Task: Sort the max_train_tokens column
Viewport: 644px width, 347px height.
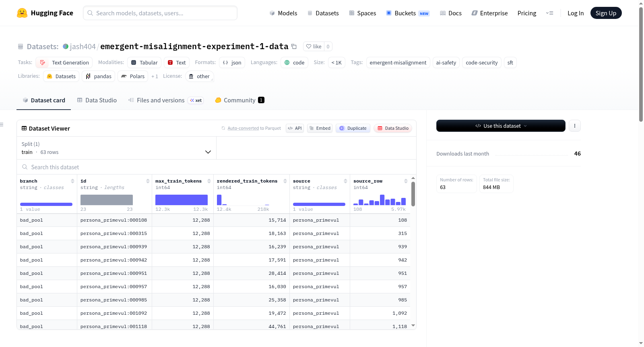Action: pos(209,181)
